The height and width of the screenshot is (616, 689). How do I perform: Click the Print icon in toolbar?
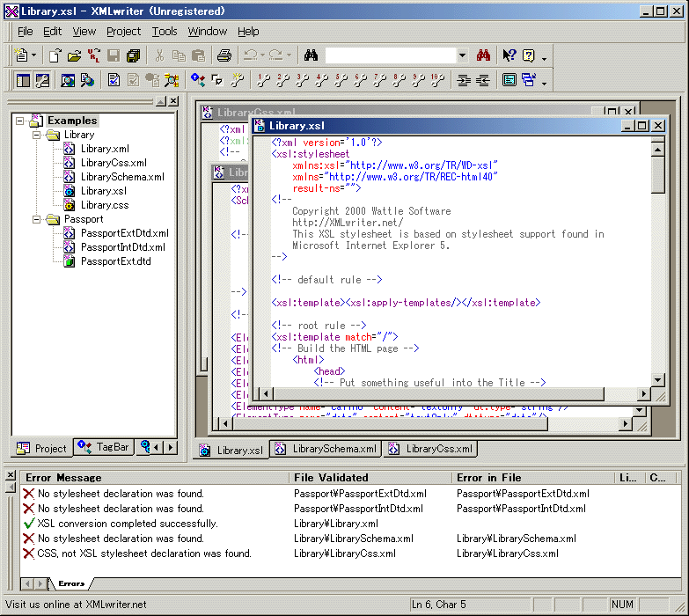[x=224, y=55]
